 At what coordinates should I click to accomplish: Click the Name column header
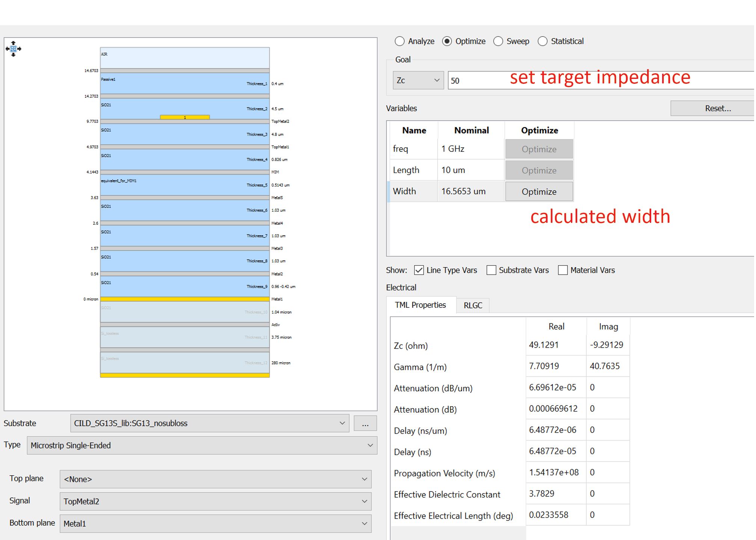coord(414,130)
